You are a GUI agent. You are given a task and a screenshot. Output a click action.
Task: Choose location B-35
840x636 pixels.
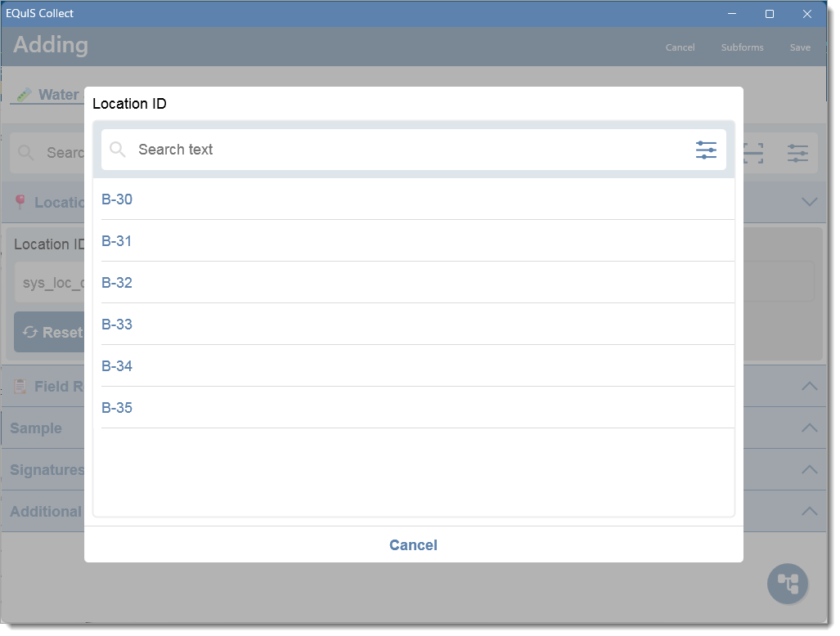418,408
